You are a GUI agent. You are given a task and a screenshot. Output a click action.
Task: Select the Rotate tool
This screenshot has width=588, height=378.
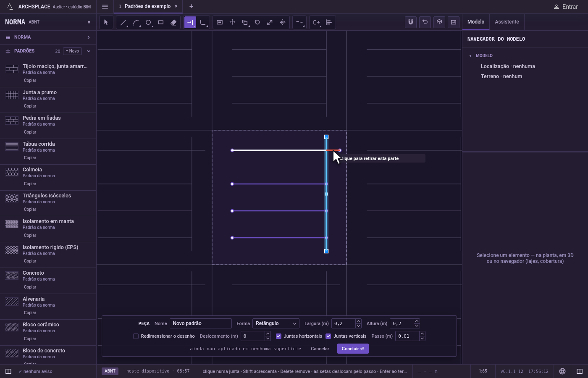coord(257,22)
